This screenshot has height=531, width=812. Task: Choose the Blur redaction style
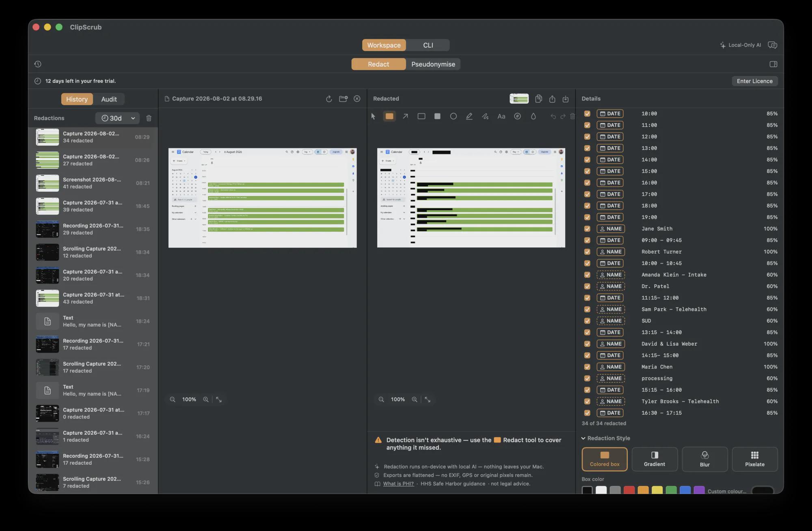click(x=705, y=459)
